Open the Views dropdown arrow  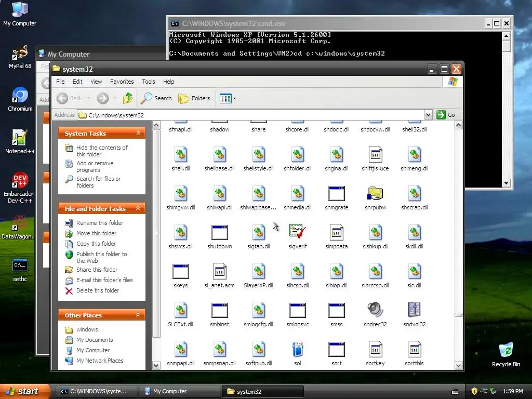pos(234,98)
